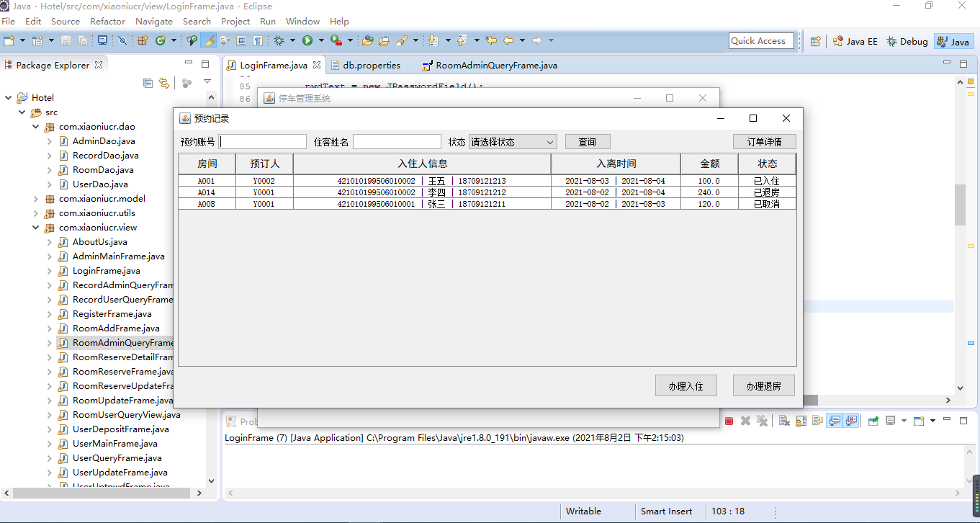980x523 pixels.
Task: Run the program with the green Run icon
Action: 307,41
